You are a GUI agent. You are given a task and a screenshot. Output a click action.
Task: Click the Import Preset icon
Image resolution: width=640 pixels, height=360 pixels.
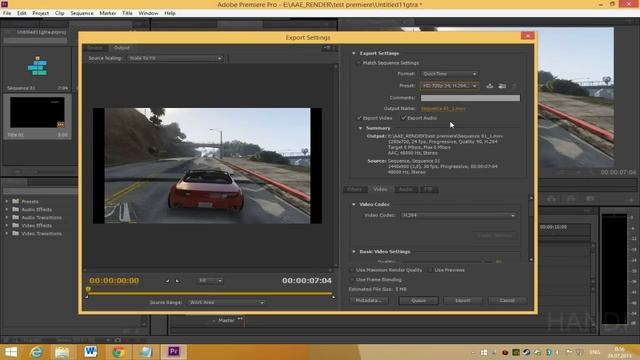click(502, 86)
